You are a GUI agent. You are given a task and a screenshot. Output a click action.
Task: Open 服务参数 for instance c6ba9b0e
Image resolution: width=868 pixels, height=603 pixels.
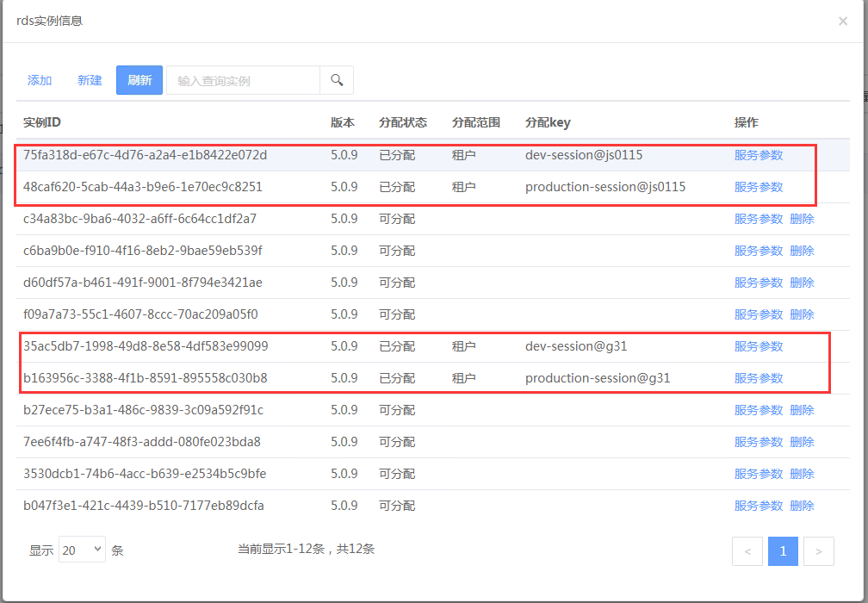coord(759,251)
